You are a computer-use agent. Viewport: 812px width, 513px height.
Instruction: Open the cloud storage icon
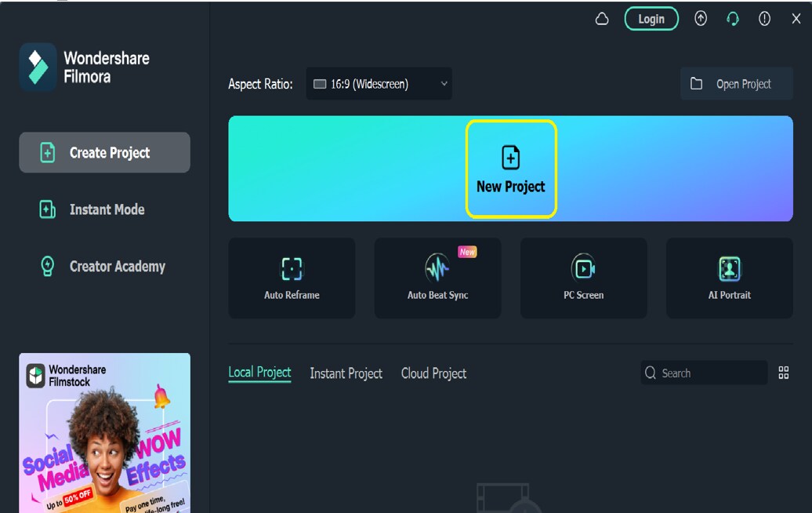click(x=602, y=19)
